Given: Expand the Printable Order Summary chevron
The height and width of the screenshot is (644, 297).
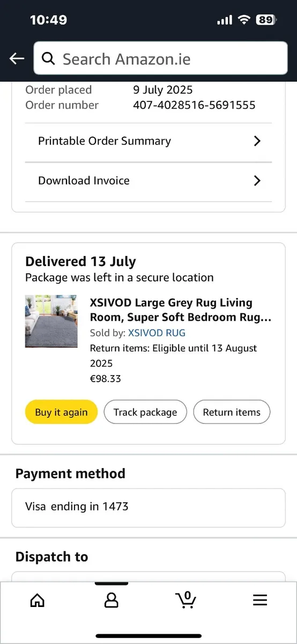Looking at the screenshot, I should 257,141.
